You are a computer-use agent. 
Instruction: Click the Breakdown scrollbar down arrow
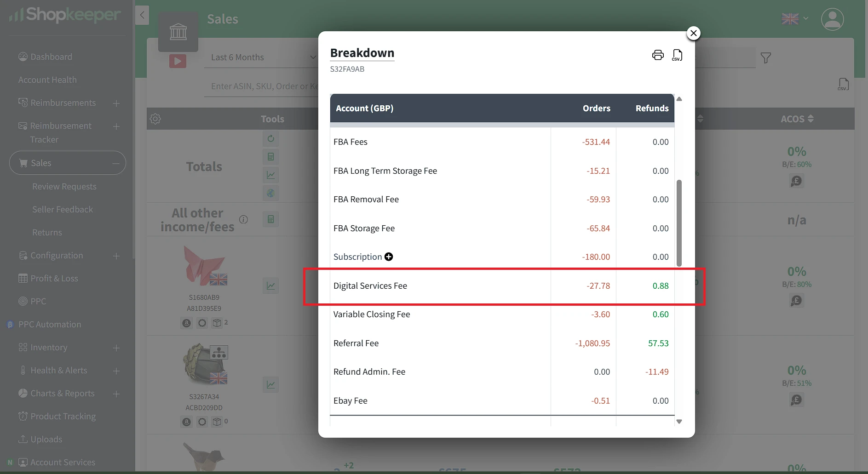point(679,422)
